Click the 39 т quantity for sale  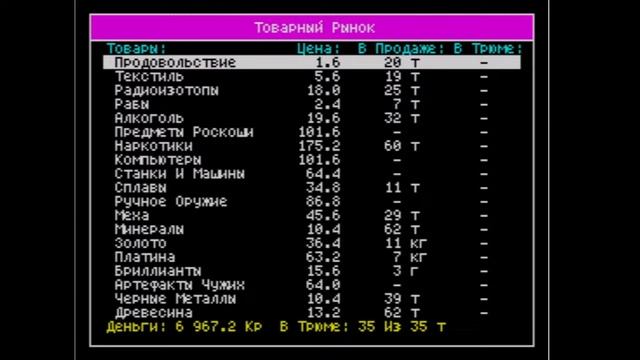402,298
